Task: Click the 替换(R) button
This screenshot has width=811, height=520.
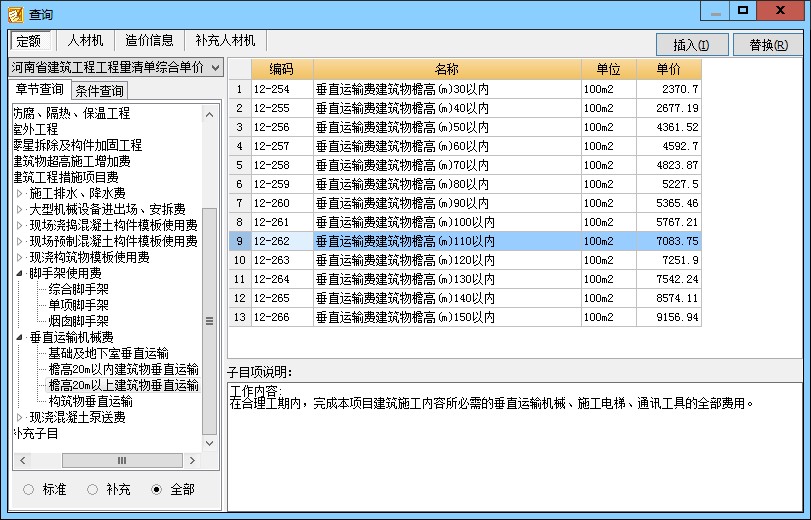Action: pyautogui.click(x=768, y=45)
